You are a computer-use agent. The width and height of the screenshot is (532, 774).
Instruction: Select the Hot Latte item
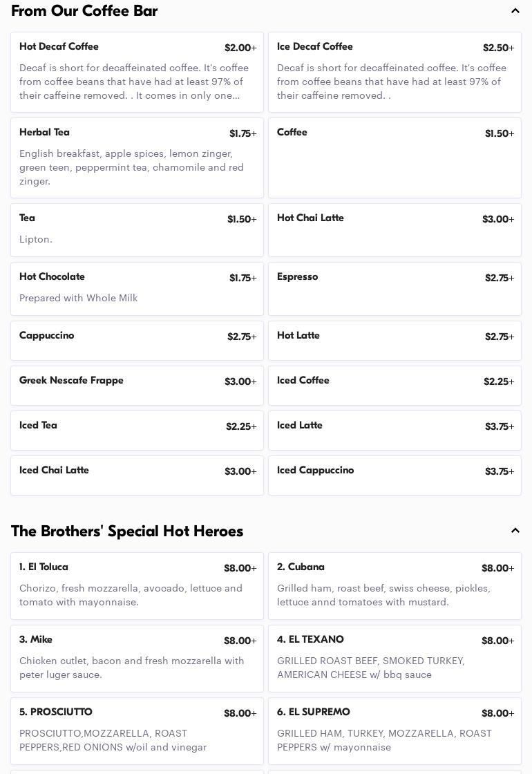click(395, 340)
